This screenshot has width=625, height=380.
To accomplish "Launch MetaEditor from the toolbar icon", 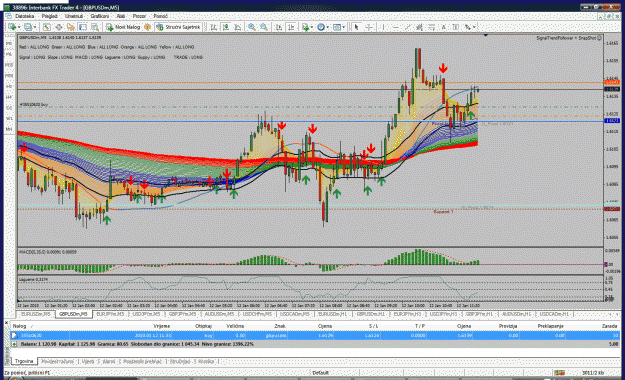I will click(147, 27).
